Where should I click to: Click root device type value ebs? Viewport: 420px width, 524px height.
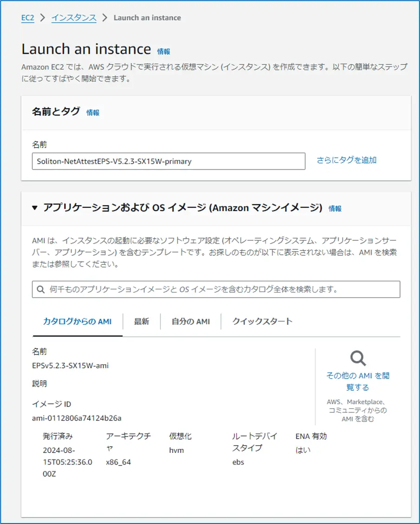tap(238, 463)
